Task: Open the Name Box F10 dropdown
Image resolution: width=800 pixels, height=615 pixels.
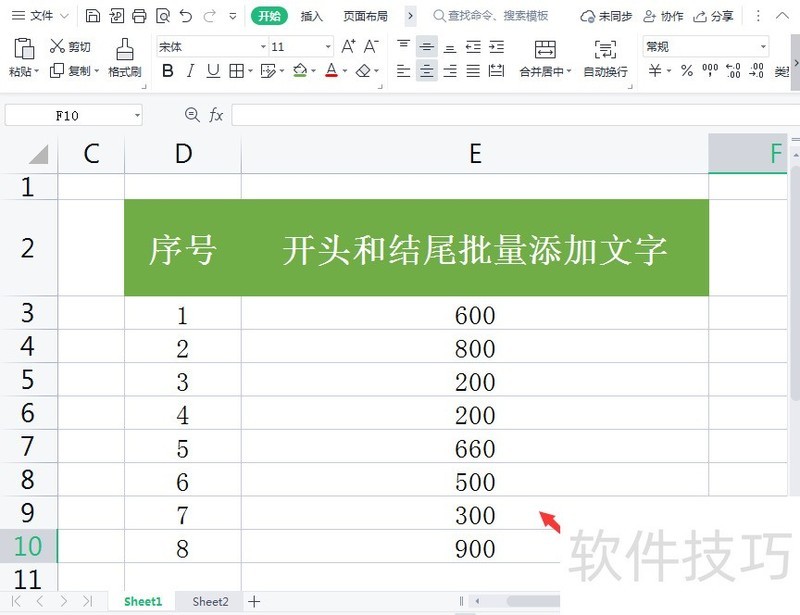Action: [x=137, y=115]
